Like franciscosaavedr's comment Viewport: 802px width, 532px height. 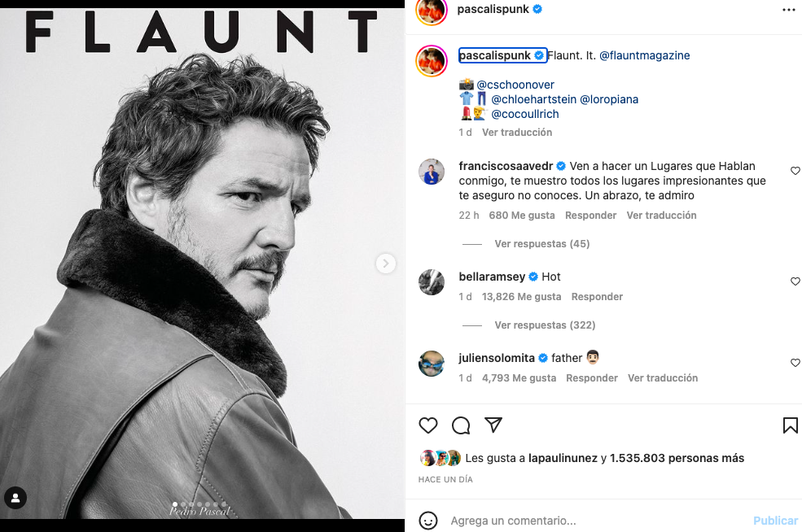[795, 171]
